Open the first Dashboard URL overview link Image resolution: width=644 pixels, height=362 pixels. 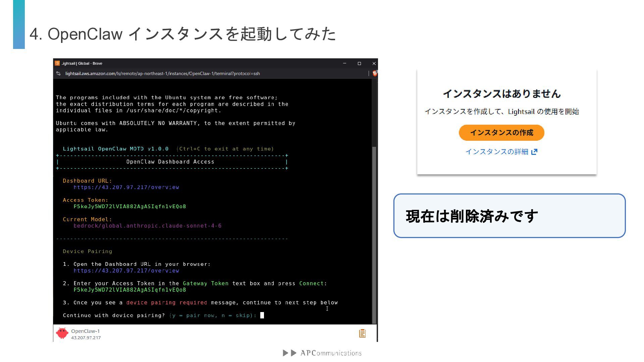[x=126, y=187]
